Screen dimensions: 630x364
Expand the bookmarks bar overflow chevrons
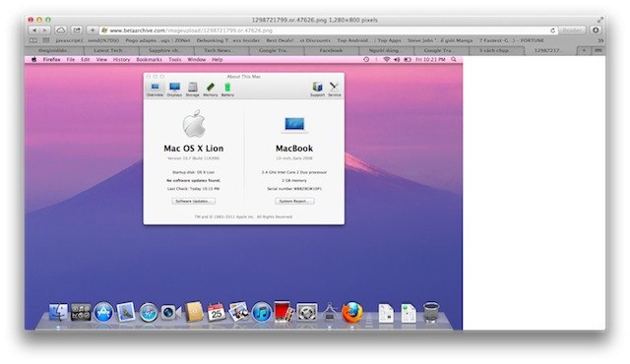click(x=600, y=40)
